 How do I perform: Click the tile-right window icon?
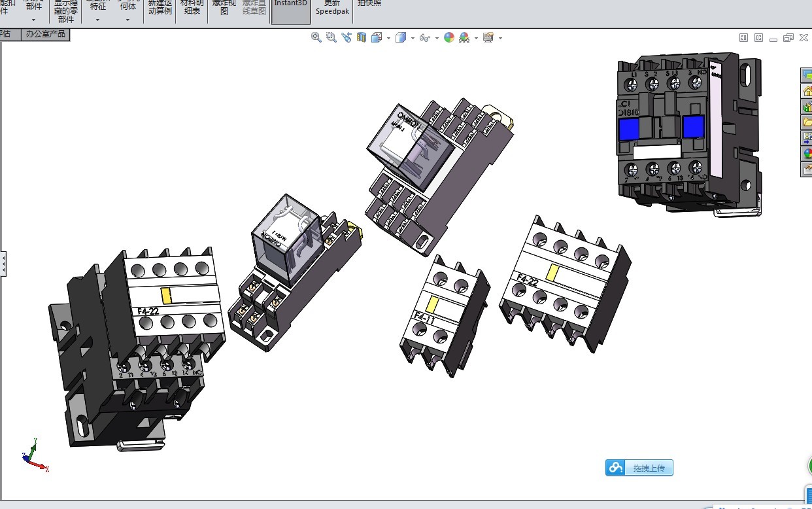758,38
